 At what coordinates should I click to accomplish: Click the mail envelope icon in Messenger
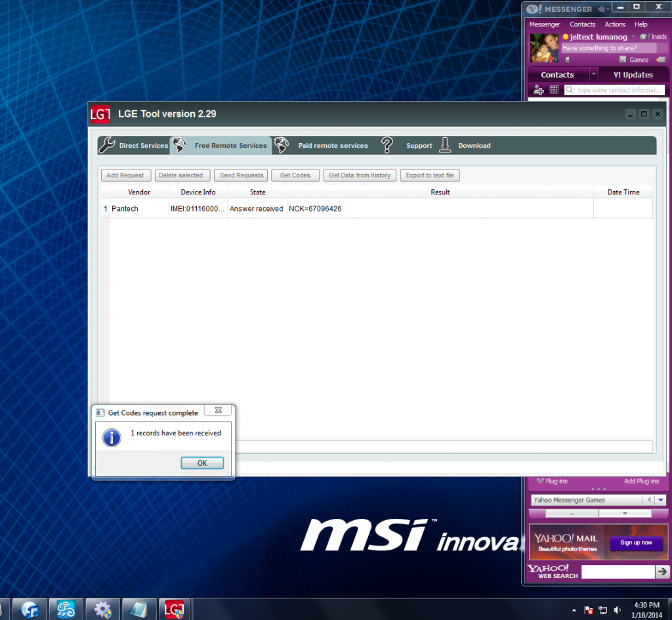pyautogui.click(x=661, y=60)
